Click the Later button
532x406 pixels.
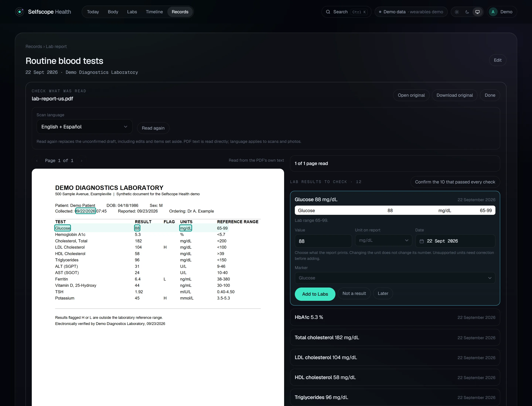tap(383, 293)
